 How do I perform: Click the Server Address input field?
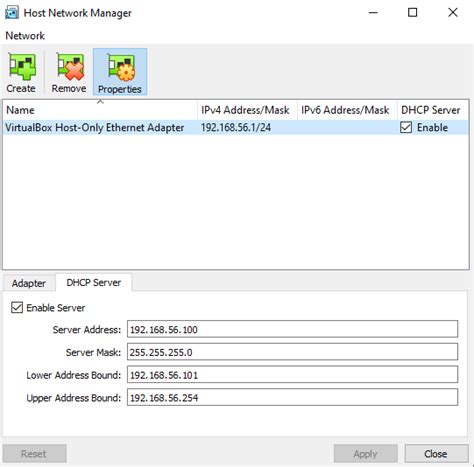292,329
